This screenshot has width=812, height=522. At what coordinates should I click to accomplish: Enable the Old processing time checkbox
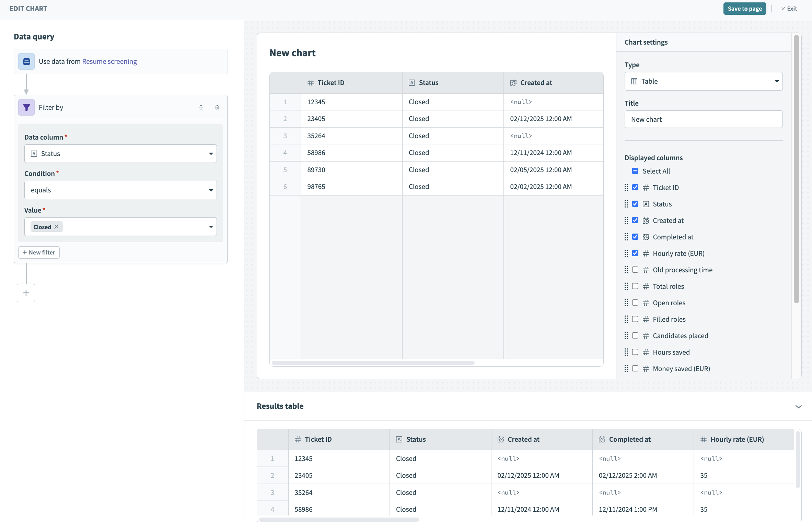click(x=635, y=270)
